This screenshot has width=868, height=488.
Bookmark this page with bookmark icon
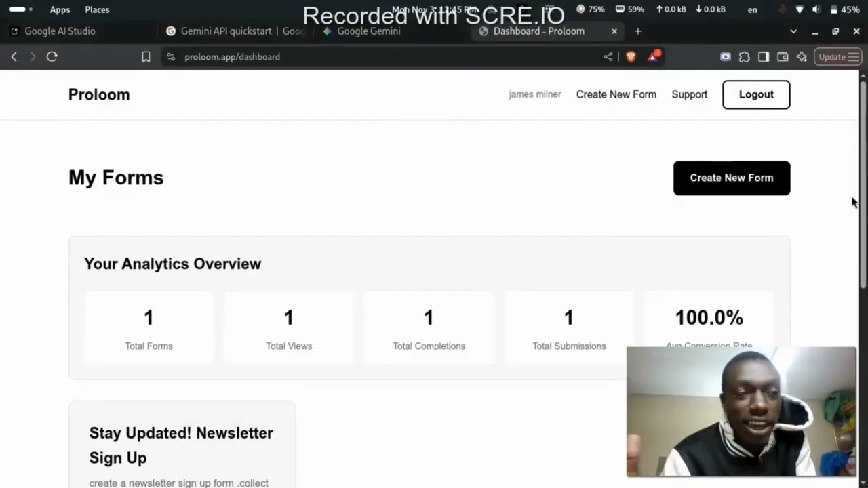[146, 57]
